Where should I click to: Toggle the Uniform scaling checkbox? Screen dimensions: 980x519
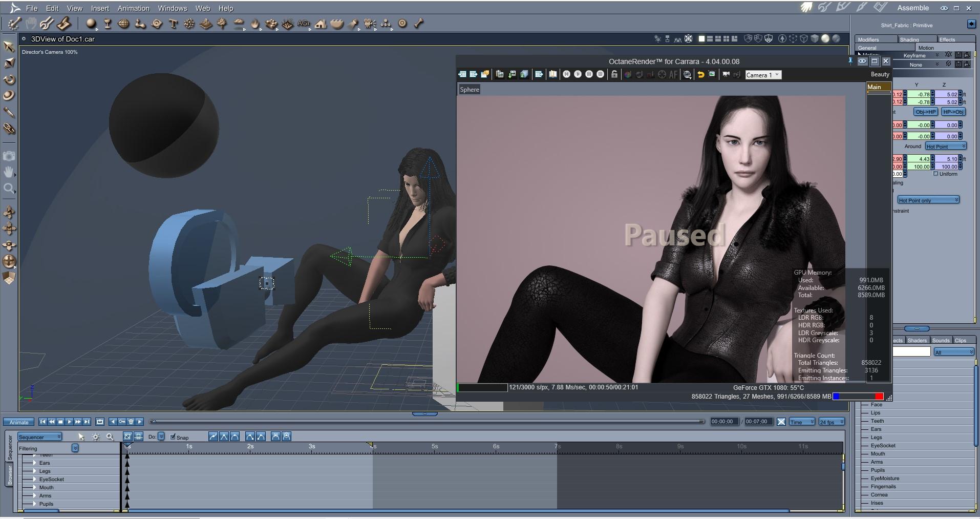[935, 174]
